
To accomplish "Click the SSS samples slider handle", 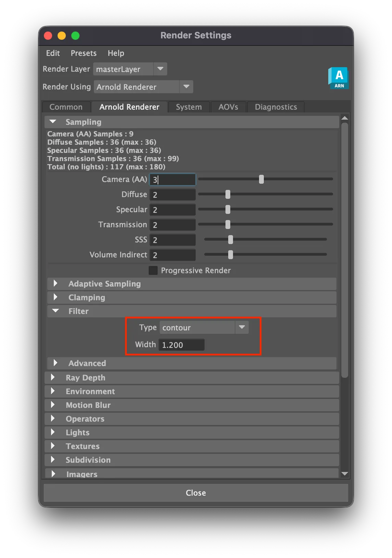I will 231,240.
